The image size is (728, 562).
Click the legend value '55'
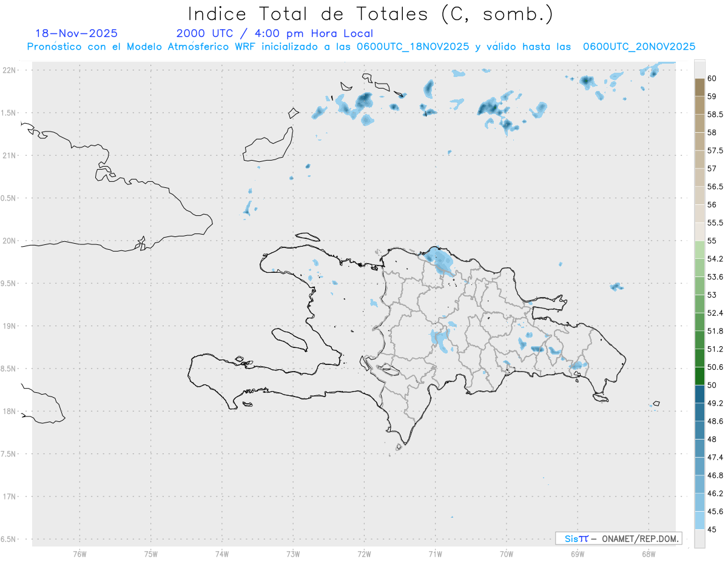coord(712,241)
